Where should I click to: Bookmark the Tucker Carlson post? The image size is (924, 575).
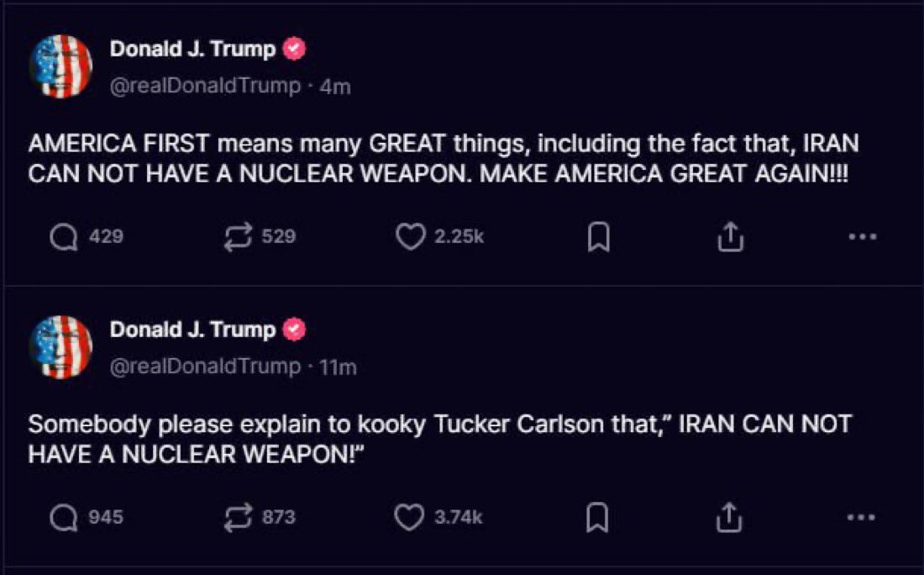click(x=596, y=519)
